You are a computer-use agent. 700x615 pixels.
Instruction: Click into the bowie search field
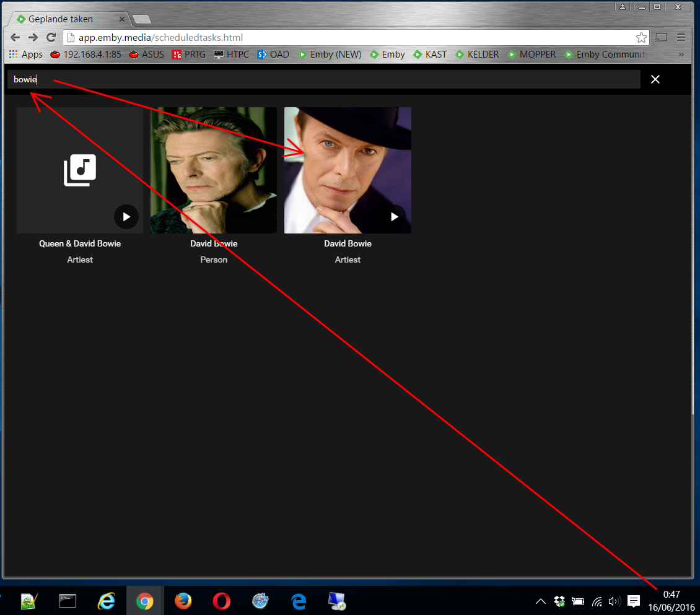[x=323, y=79]
